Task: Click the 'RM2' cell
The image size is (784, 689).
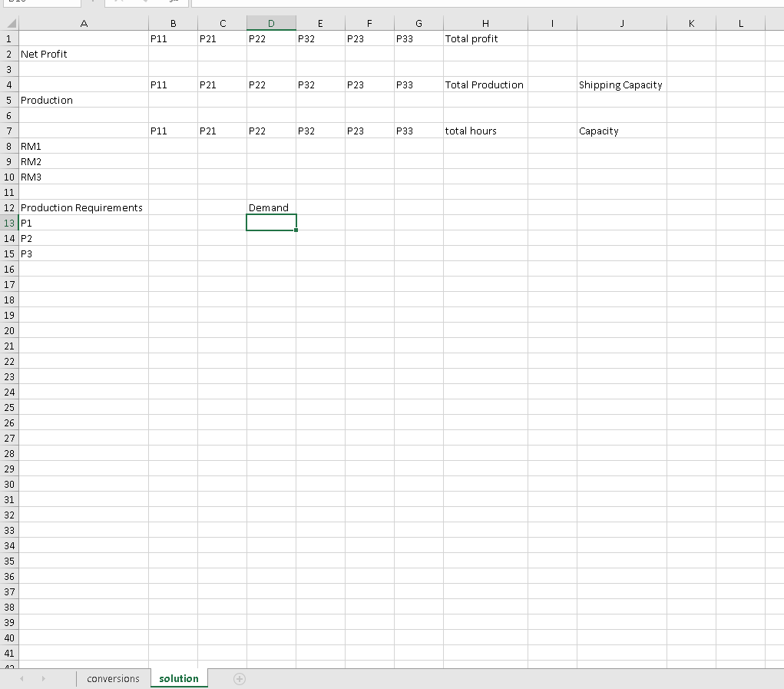Action: click(x=84, y=161)
